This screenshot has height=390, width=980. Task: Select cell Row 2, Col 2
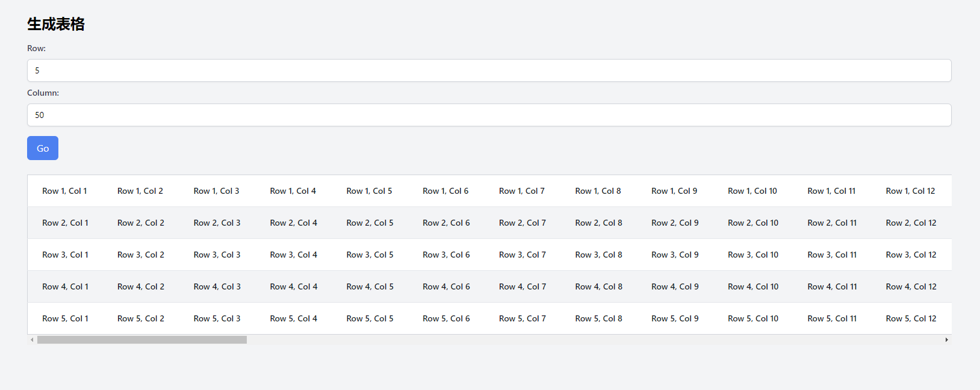click(141, 223)
